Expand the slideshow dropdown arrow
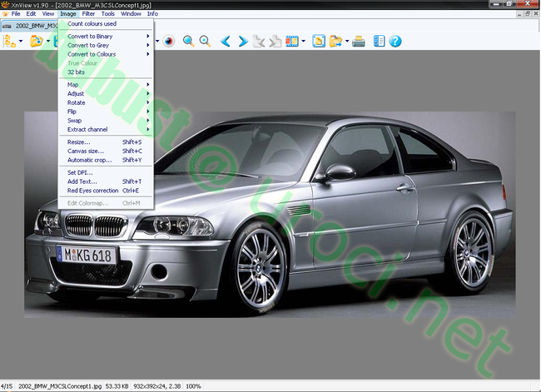The width and height of the screenshot is (541, 392). click(303, 41)
